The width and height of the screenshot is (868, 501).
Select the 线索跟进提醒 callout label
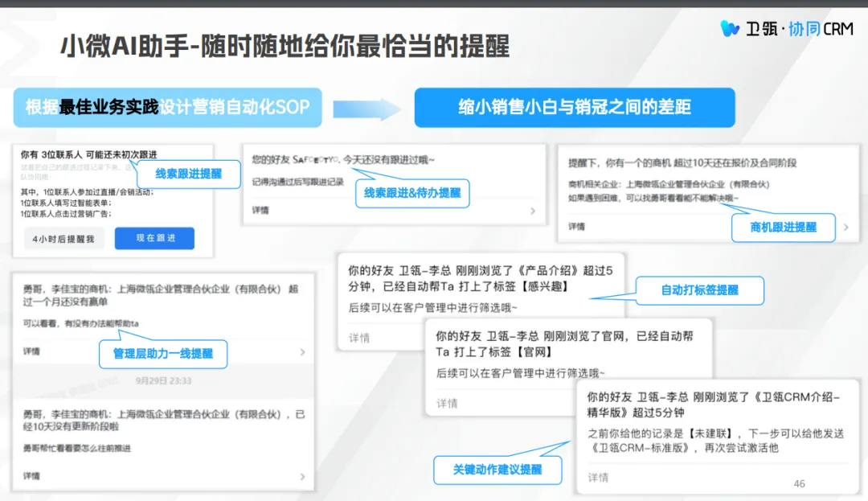pos(188,173)
